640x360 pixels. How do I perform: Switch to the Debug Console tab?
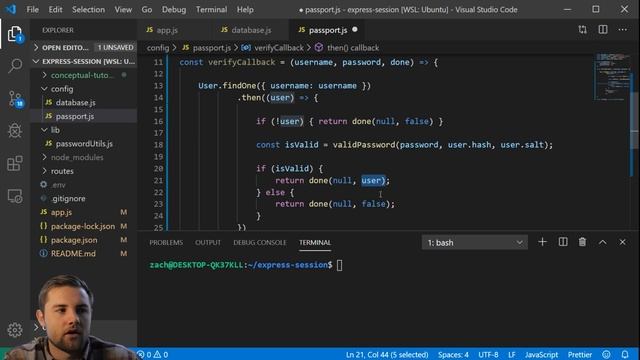tap(260, 242)
